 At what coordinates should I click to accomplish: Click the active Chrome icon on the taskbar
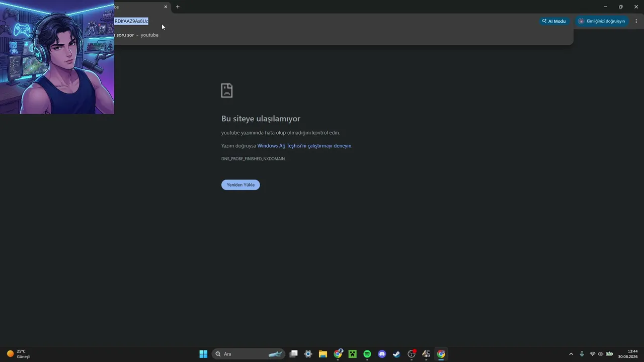point(441,354)
